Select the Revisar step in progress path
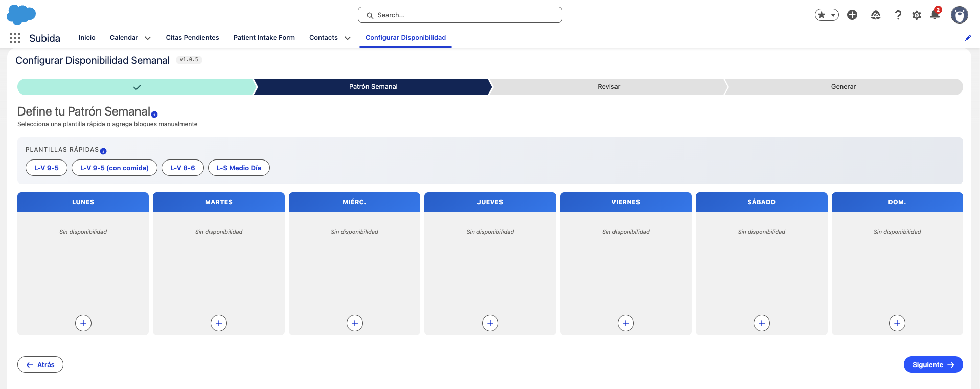The height and width of the screenshot is (389, 980). 608,87
